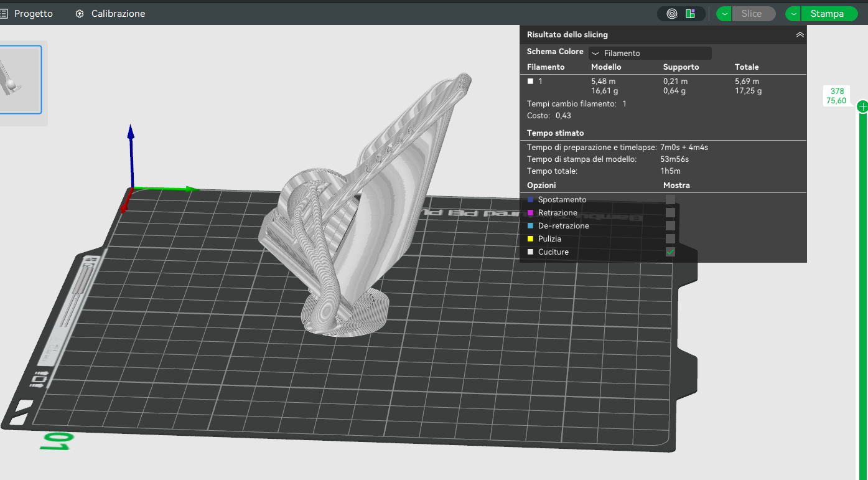Uncheck the Cuciture display checkbox

670,252
